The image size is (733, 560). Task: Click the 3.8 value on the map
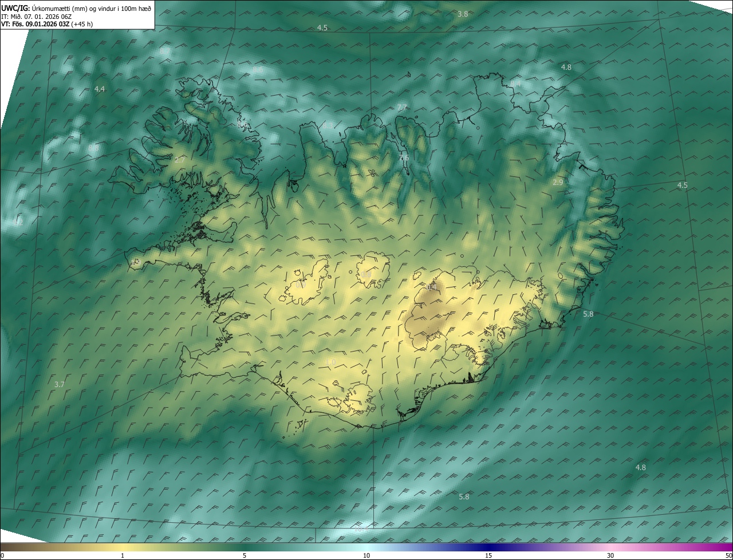pos(463,14)
